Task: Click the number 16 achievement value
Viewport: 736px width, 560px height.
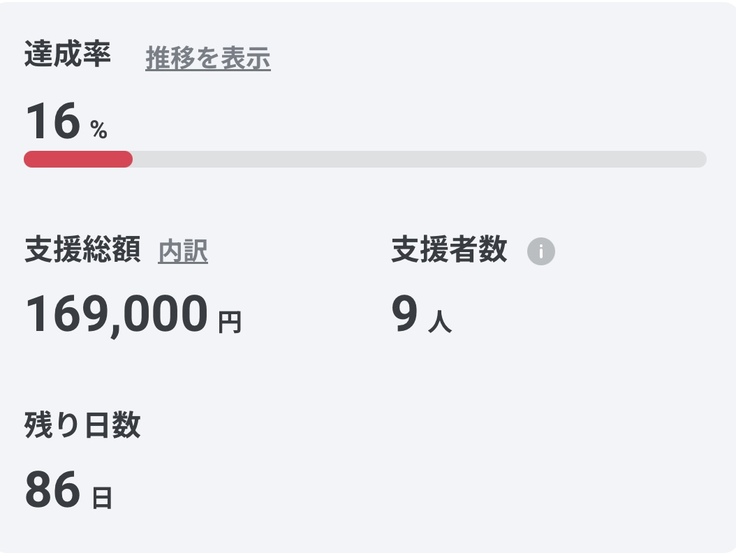Action: pos(52,122)
